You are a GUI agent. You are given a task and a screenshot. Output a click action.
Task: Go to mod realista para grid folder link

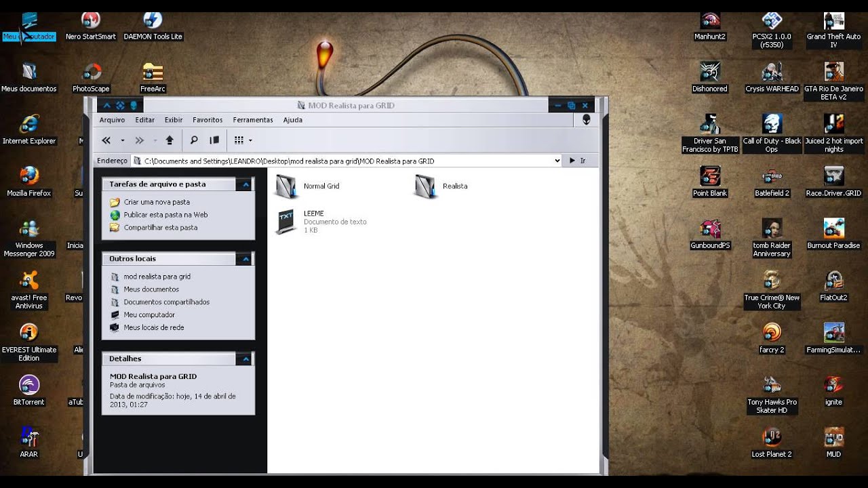coord(157,277)
